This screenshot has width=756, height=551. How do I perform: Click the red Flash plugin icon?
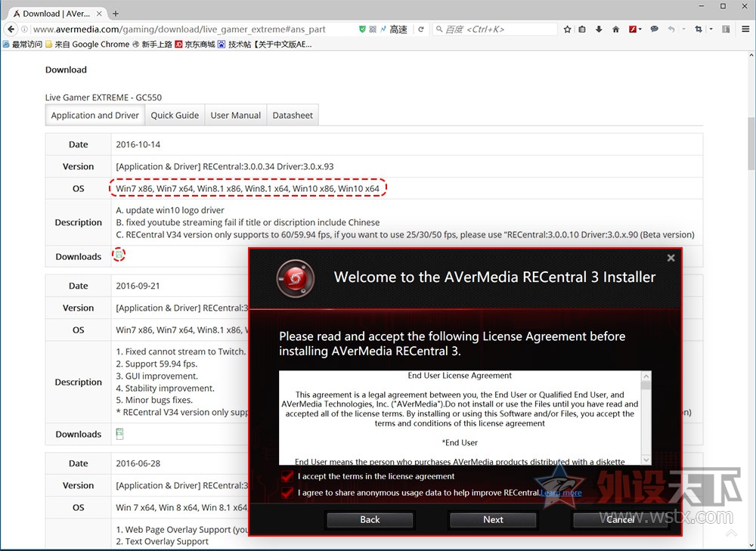[633, 29]
